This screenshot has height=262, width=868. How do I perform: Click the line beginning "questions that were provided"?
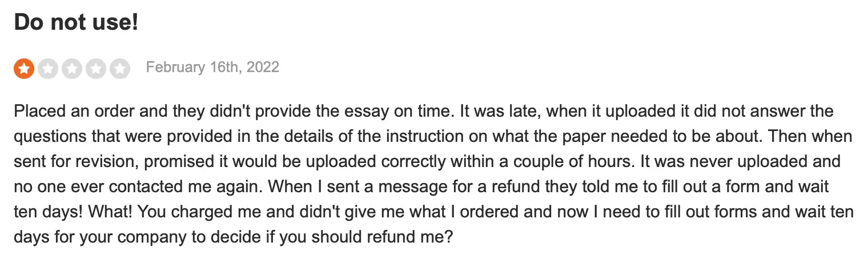(x=432, y=137)
